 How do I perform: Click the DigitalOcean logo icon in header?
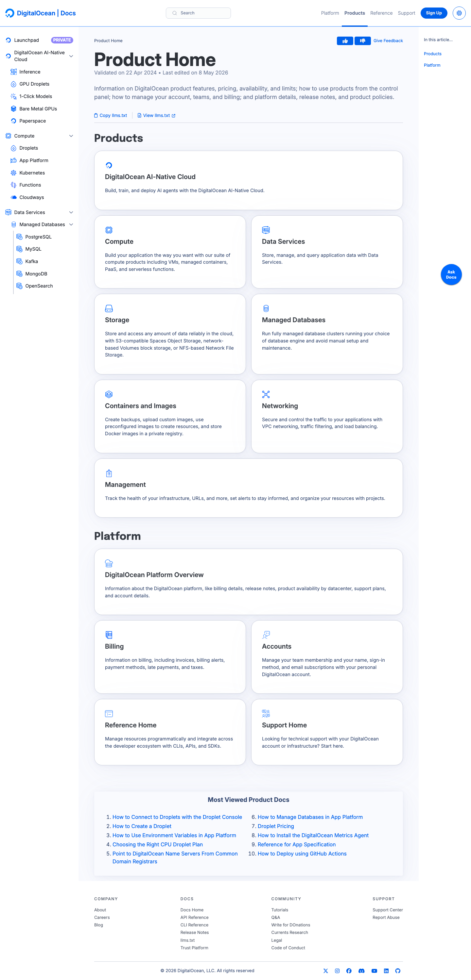pyautogui.click(x=10, y=13)
